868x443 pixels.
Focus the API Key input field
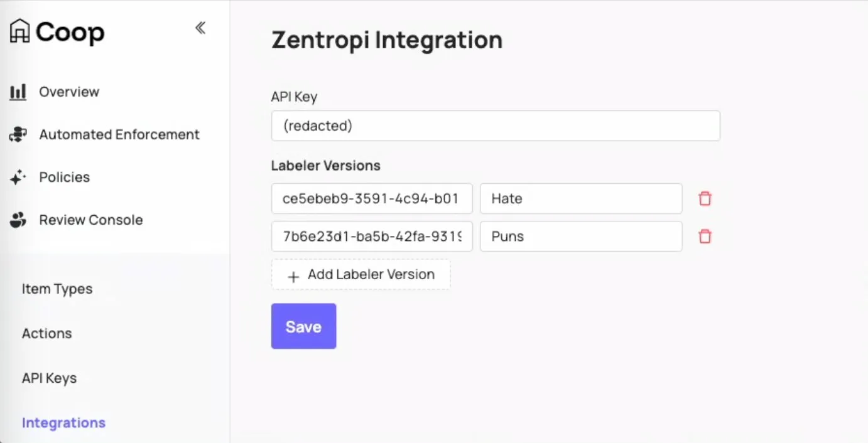pyautogui.click(x=496, y=126)
